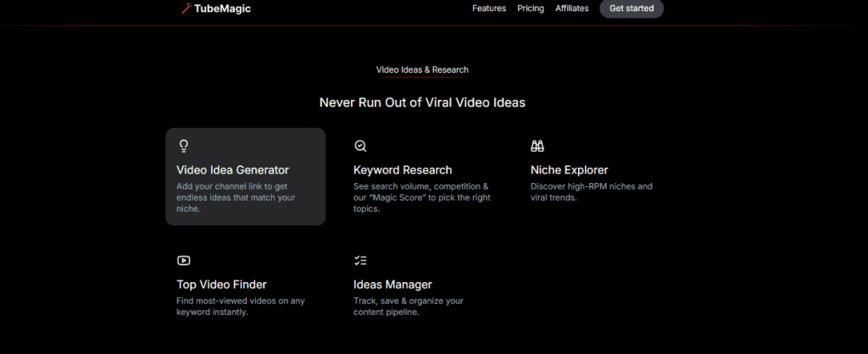
Task: Click the binoculars icon above Niche Explorer
Action: coord(537,146)
